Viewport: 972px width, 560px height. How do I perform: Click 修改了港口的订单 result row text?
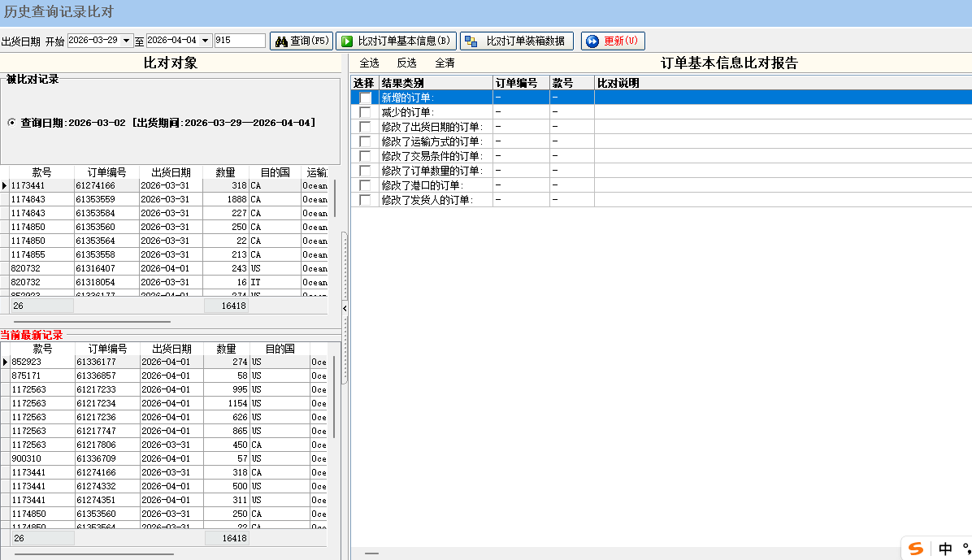(422, 185)
